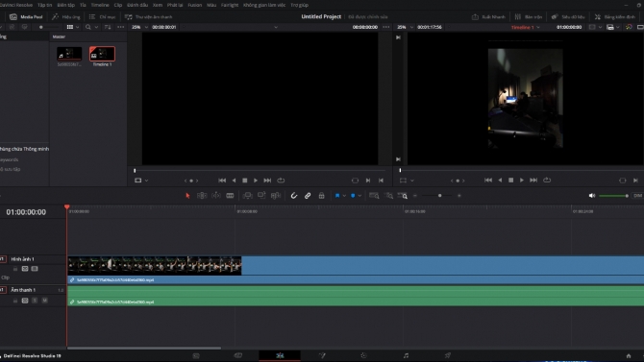Open the Timeline menu

click(x=100, y=5)
